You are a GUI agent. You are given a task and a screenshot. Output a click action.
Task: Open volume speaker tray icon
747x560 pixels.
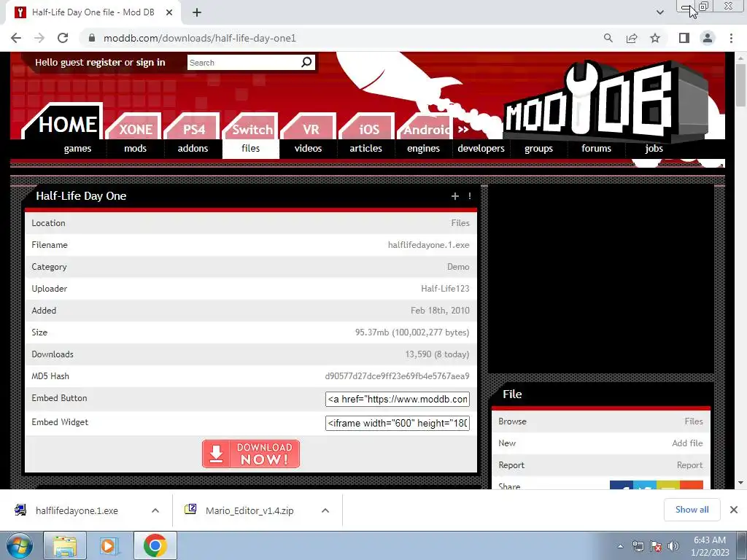click(673, 546)
